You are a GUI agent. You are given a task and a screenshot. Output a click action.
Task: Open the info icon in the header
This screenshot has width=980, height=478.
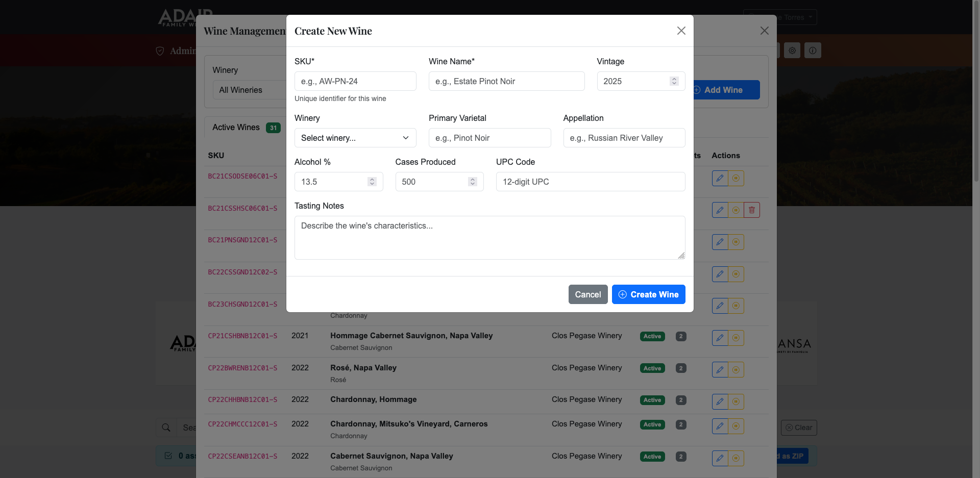tap(813, 51)
